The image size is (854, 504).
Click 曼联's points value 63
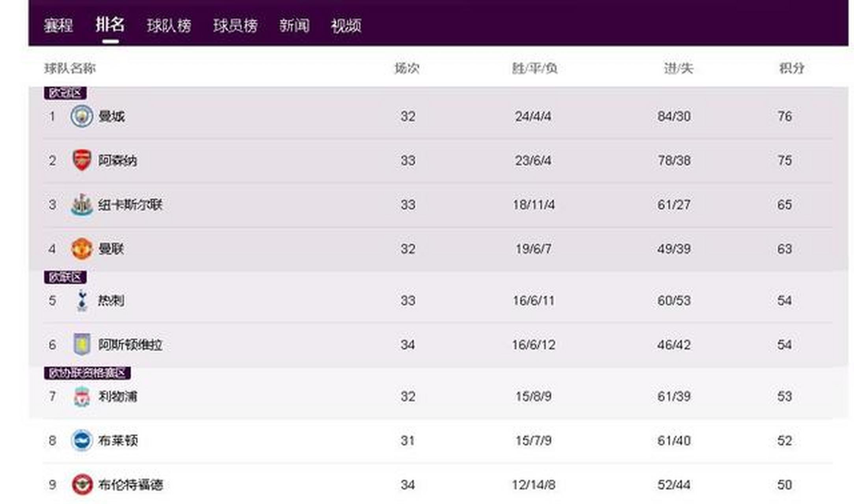coord(785,249)
